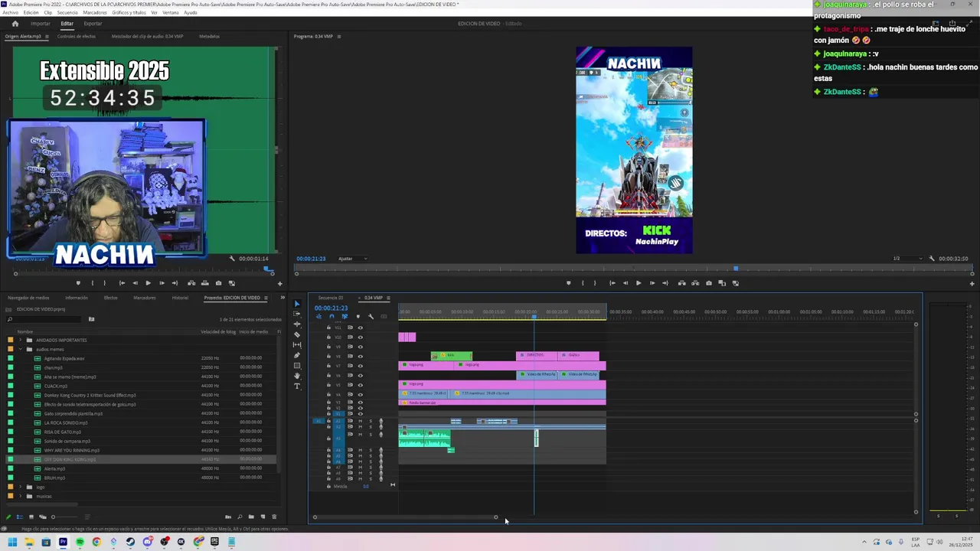This screenshot has height=551, width=980.
Task: Click the trash Delete icon in Project panel
Action: point(274,517)
